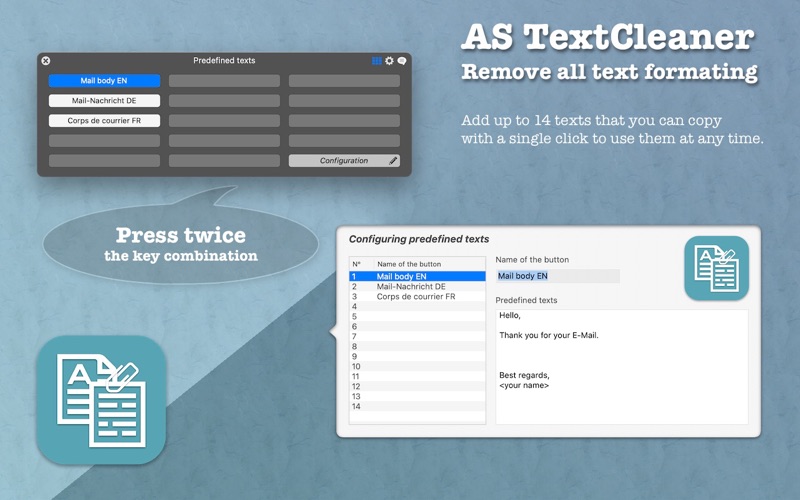Select empty row 12 in the list
The height and width of the screenshot is (500, 800).
(417, 386)
